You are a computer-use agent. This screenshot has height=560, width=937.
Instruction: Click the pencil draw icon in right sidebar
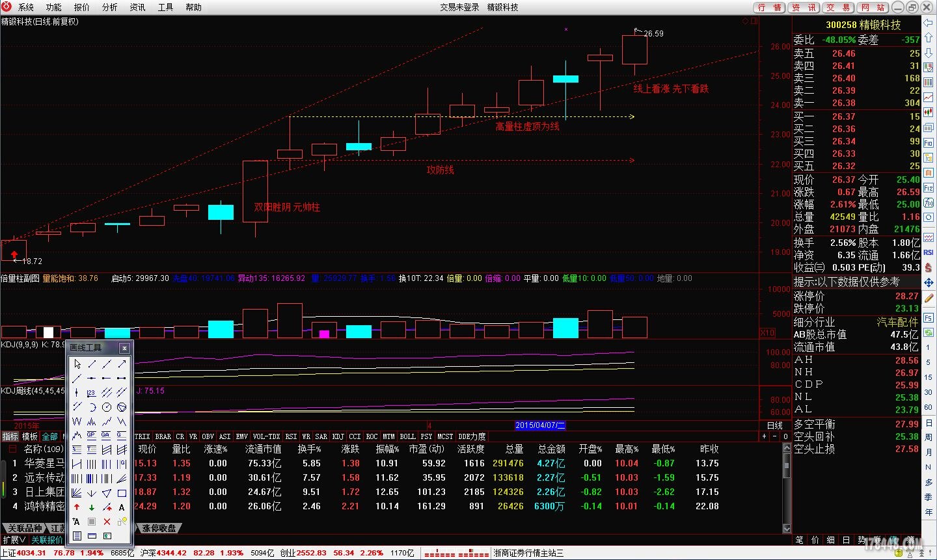point(929,298)
